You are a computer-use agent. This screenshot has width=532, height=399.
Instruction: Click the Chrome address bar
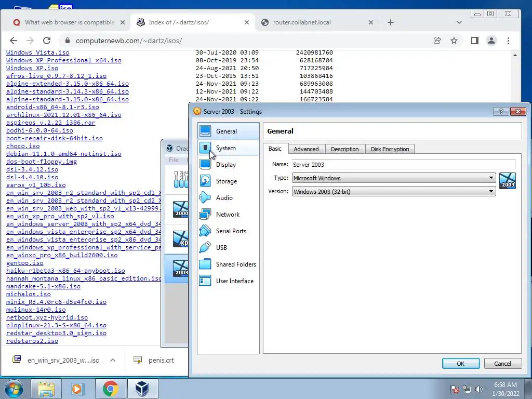tap(244, 41)
